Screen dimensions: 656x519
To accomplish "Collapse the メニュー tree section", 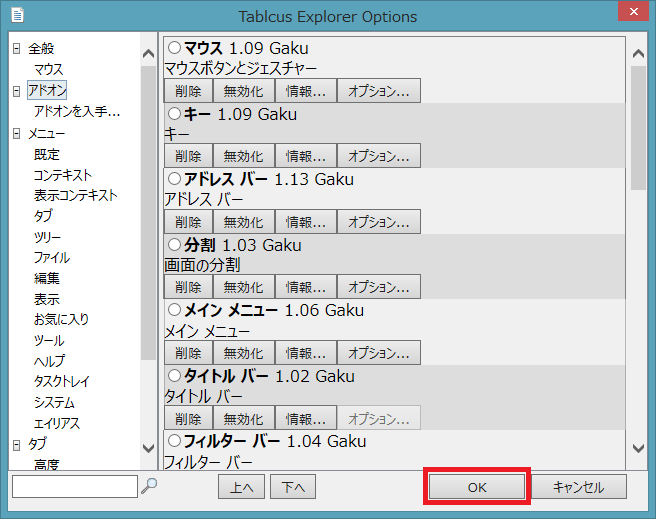I will (16, 133).
